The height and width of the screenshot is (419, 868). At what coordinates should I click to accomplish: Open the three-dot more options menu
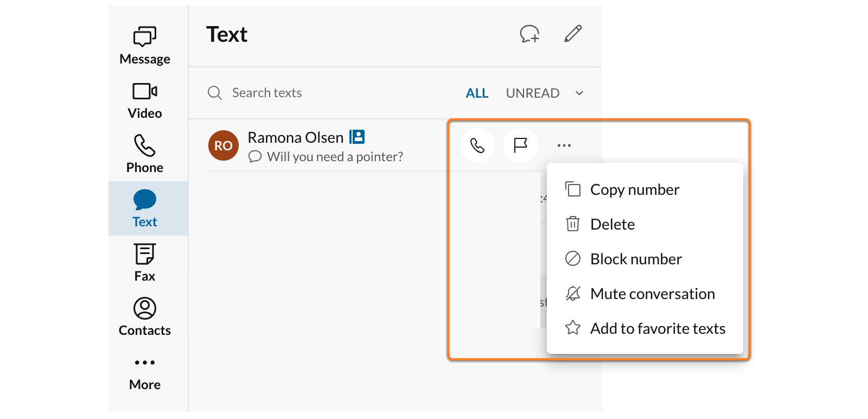point(564,145)
